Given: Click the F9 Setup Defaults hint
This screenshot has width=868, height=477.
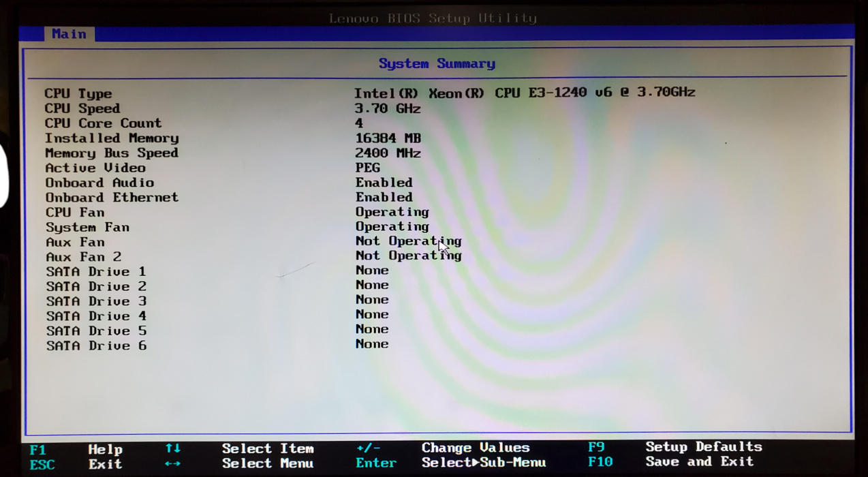Looking at the screenshot, I should pos(675,447).
